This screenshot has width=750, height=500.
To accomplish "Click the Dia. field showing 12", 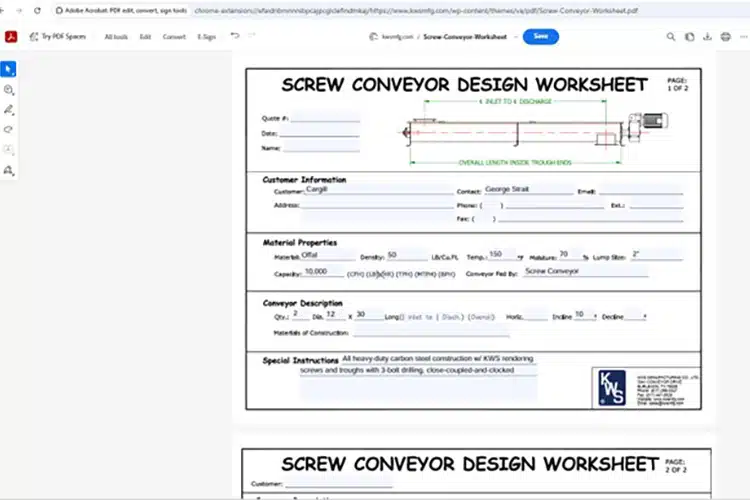I will click(x=335, y=315).
